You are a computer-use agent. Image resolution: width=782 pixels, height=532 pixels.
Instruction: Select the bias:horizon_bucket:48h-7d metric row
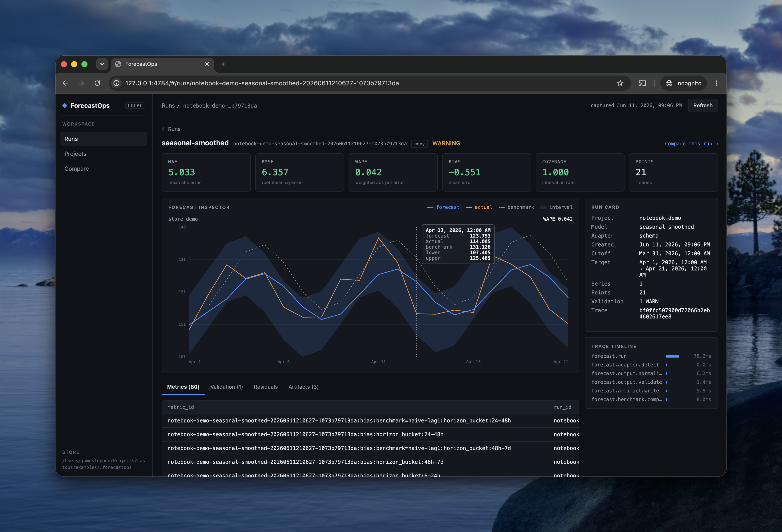371,462
